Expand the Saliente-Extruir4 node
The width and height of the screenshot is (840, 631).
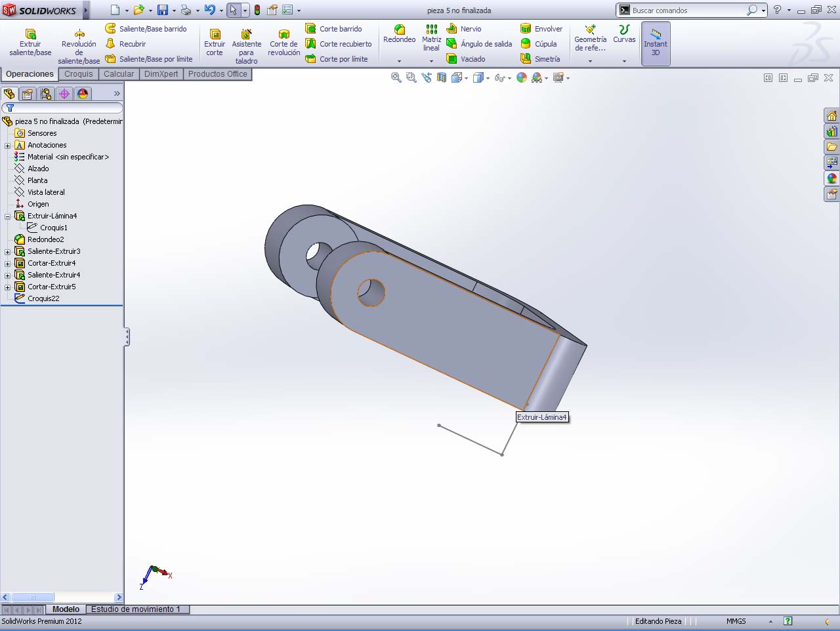[7, 275]
